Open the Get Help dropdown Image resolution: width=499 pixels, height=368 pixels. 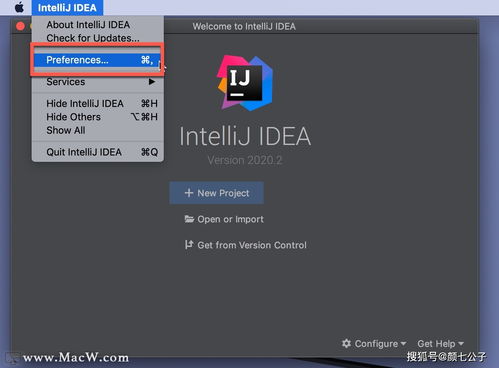440,344
